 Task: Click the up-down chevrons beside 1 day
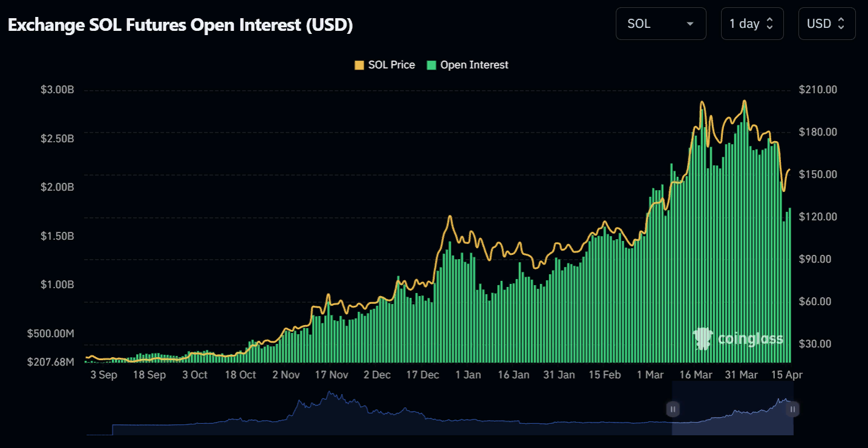pyautogui.click(x=769, y=24)
